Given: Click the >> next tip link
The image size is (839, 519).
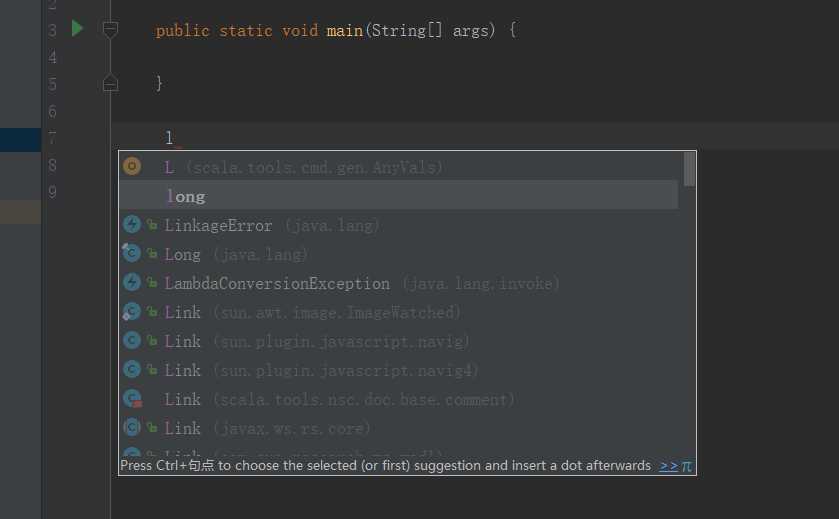Looking at the screenshot, I should point(668,466).
